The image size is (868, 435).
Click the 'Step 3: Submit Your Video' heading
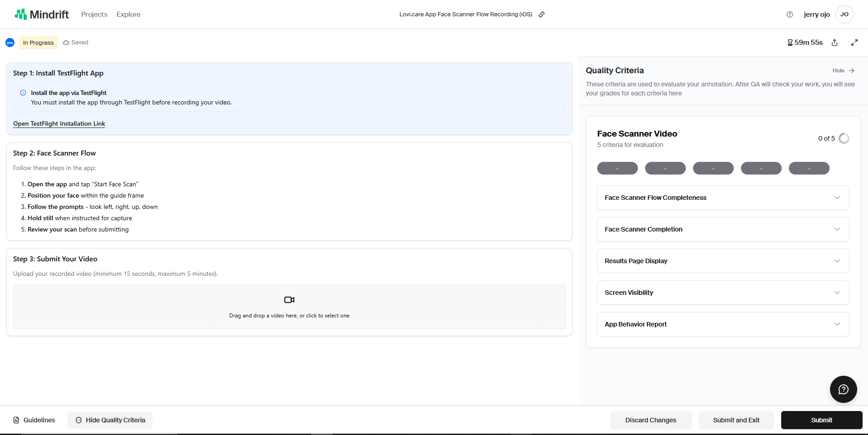tap(55, 259)
